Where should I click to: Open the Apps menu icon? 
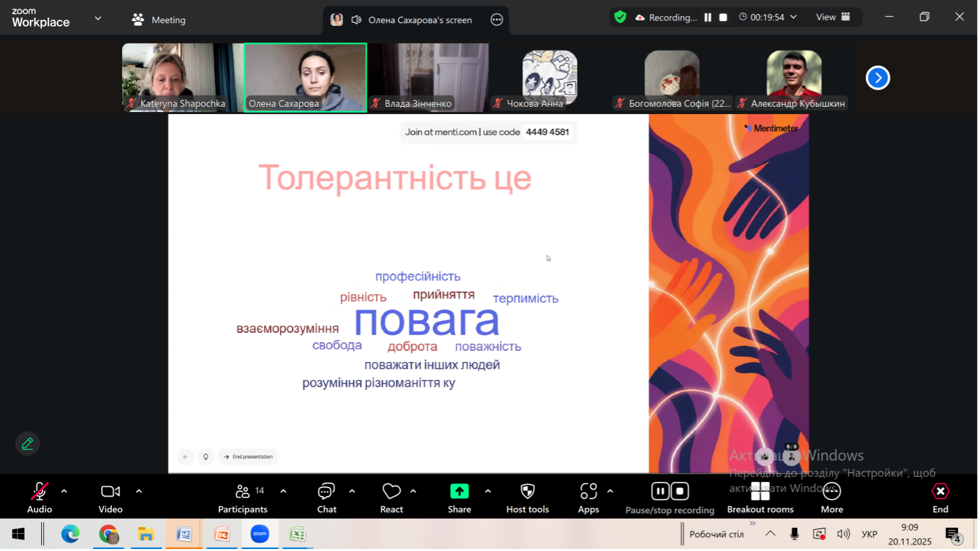588,491
